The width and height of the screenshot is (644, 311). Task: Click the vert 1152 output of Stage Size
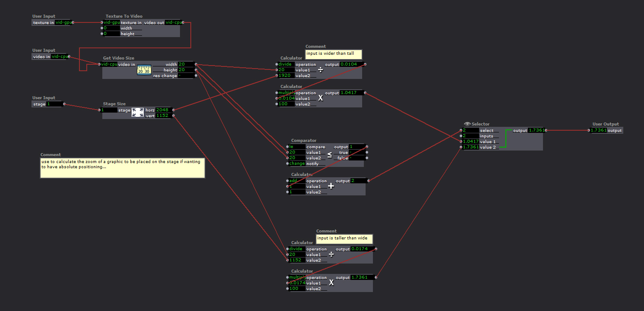coord(164,116)
